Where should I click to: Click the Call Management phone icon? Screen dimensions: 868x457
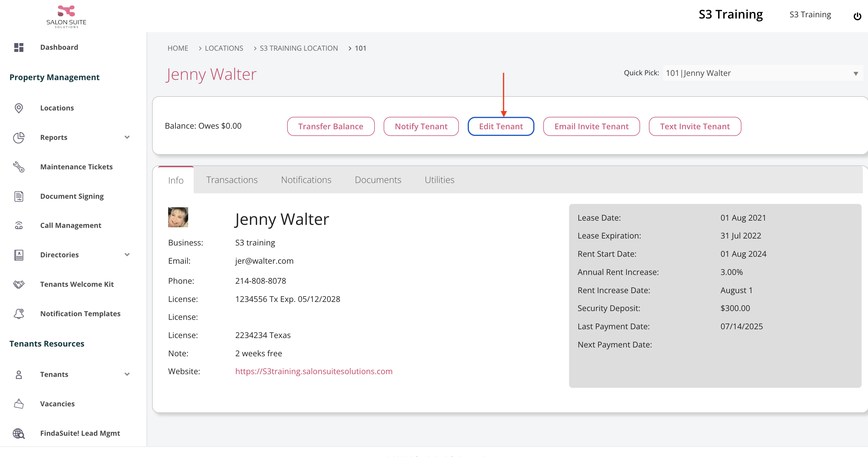(x=19, y=225)
